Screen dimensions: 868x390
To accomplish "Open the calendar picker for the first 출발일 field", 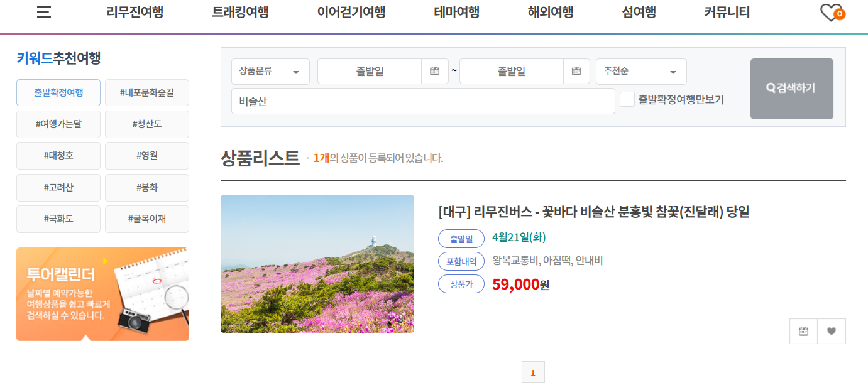I will pos(434,71).
